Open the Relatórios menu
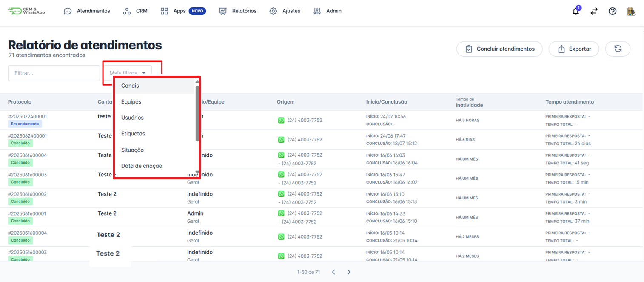 tap(238, 11)
